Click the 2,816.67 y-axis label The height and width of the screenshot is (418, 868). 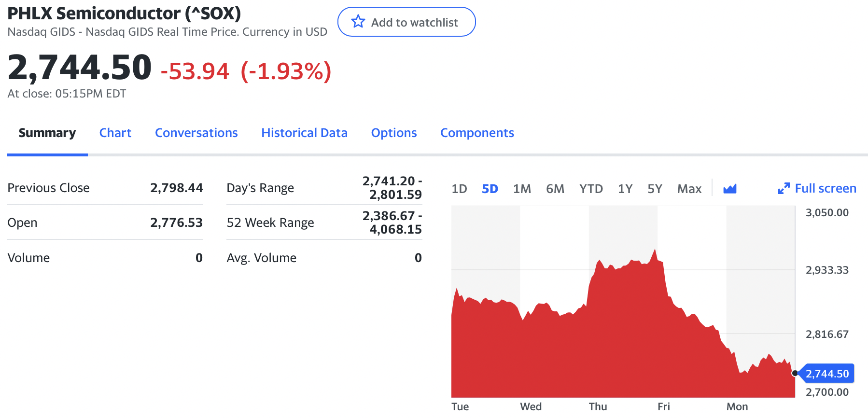click(827, 334)
